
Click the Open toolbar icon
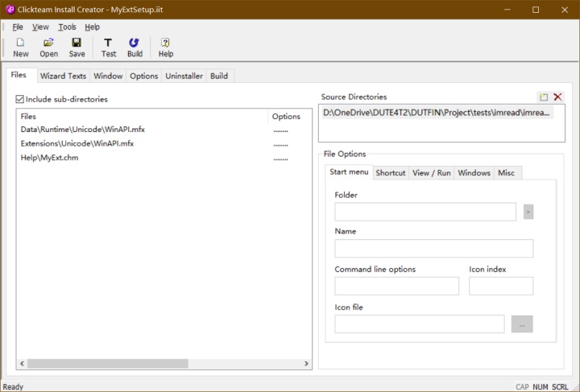tap(48, 47)
